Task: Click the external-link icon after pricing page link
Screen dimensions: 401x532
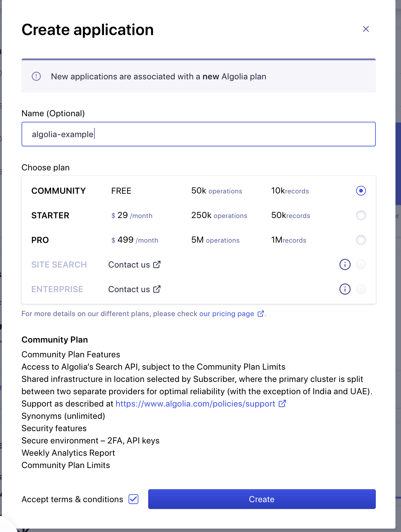Action: (x=261, y=314)
